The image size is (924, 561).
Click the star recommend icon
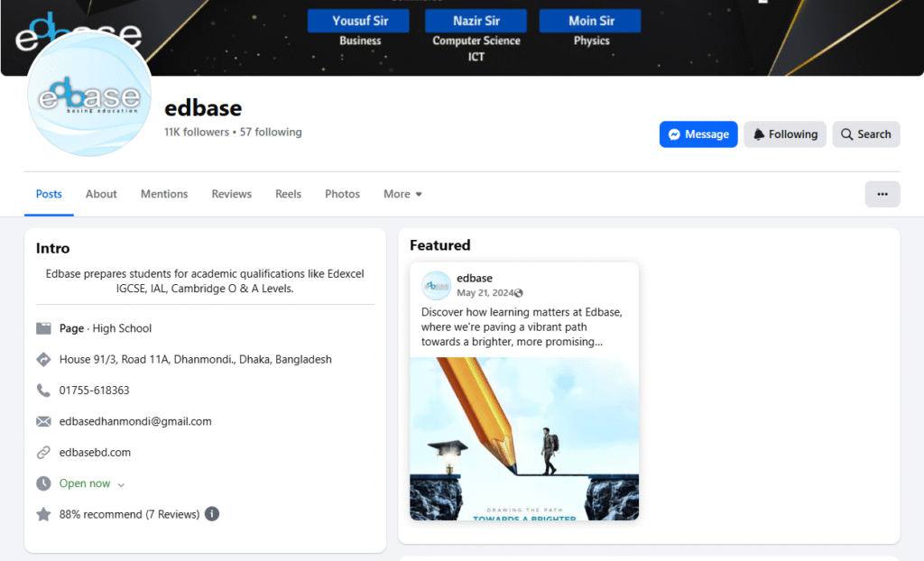[x=43, y=514]
